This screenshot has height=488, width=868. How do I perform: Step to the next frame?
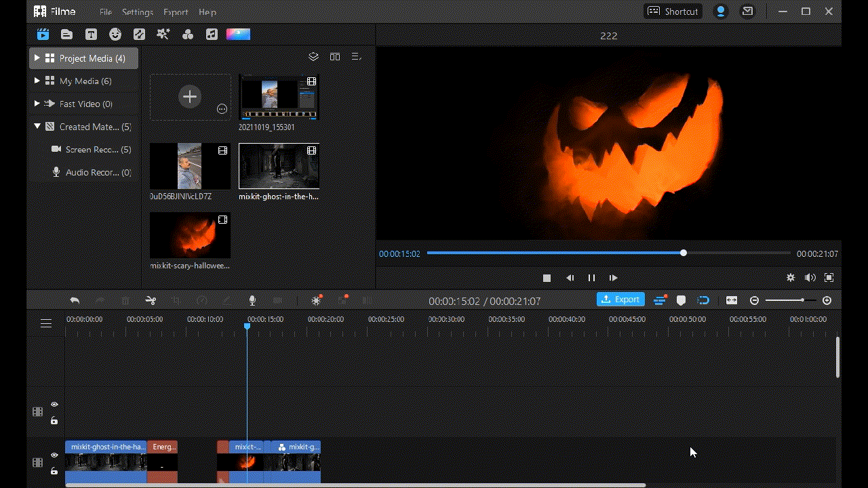(x=613, y=278)
